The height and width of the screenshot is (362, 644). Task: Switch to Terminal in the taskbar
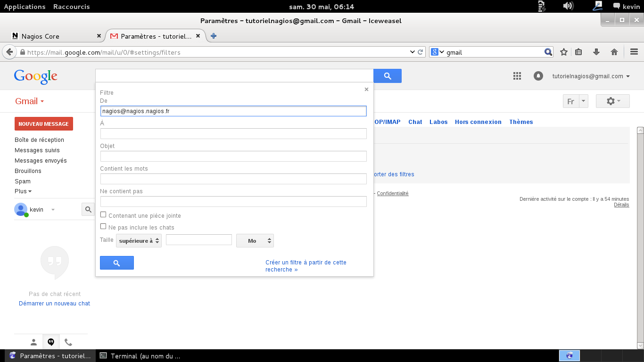140,356
